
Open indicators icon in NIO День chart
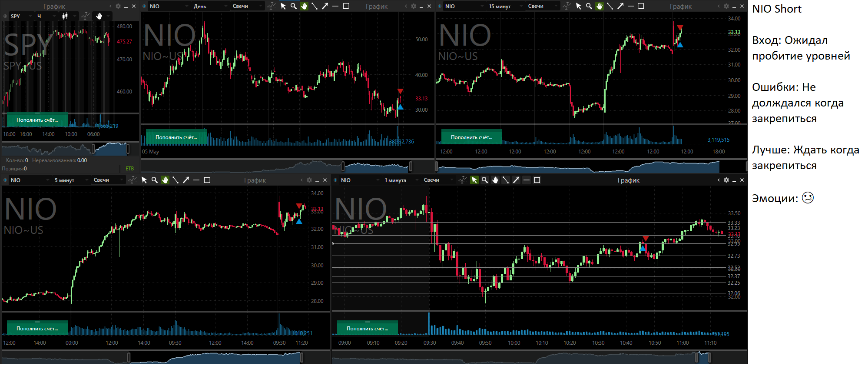pyautogui.click(x=272, y=6)
